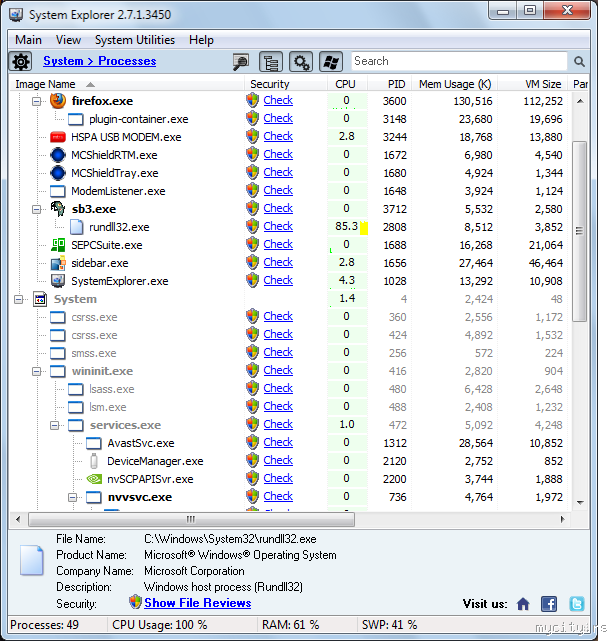Image resolution: width=614 pixels, height=641 pixels.
Task: Open the Twitter icon next to Visit us
Action: coord(577,604)
